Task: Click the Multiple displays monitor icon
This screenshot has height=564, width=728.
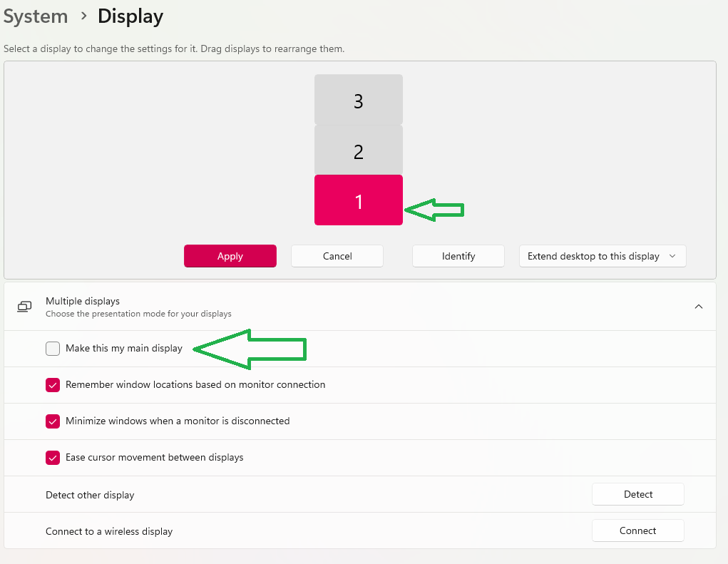Action: point(24,307)
